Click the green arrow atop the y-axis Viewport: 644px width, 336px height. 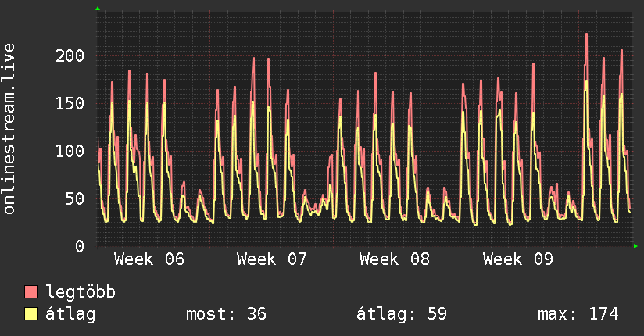pyautogui.click(x=98, y=9)
